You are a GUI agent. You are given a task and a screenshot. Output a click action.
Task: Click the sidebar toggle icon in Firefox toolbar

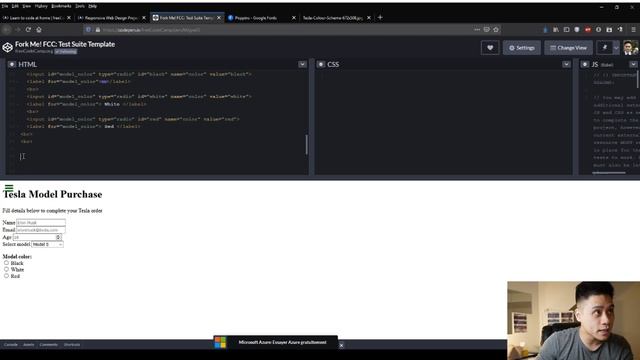pyautogui.click(x=566, y=29)
